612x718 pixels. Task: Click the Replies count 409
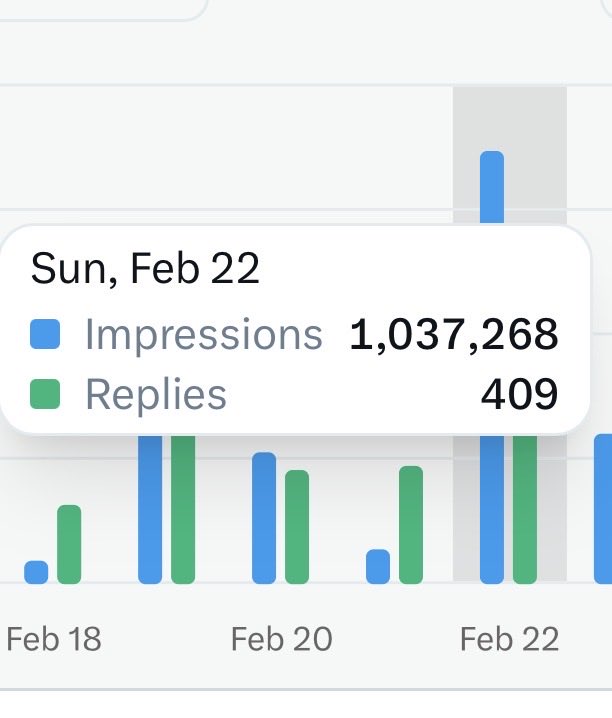pyautogui.click(x=520, y=394)
